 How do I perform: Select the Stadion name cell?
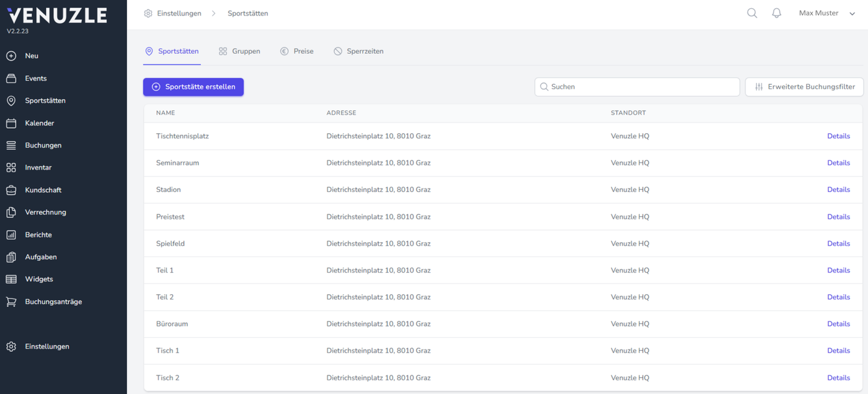click(169, 190)
